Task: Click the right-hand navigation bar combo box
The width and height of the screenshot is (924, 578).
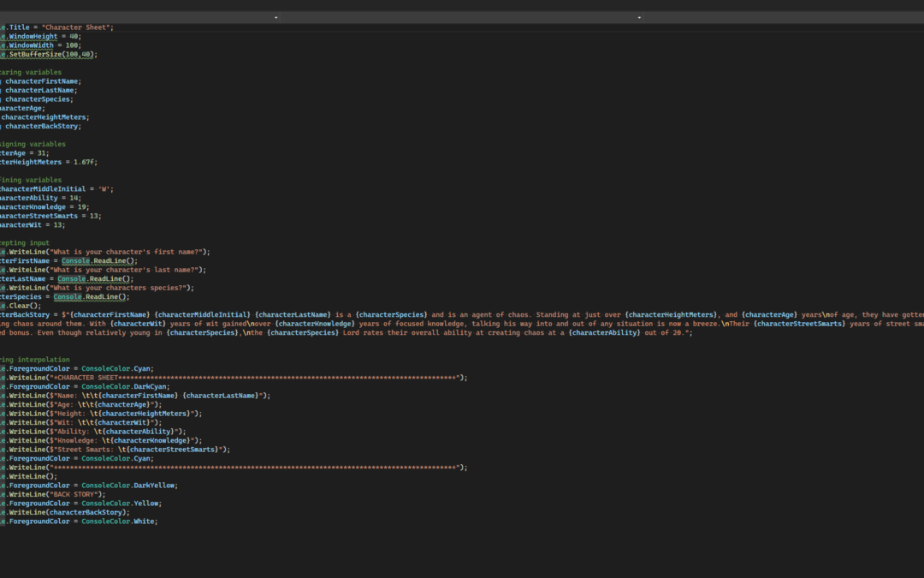Action: coord(784,18)
